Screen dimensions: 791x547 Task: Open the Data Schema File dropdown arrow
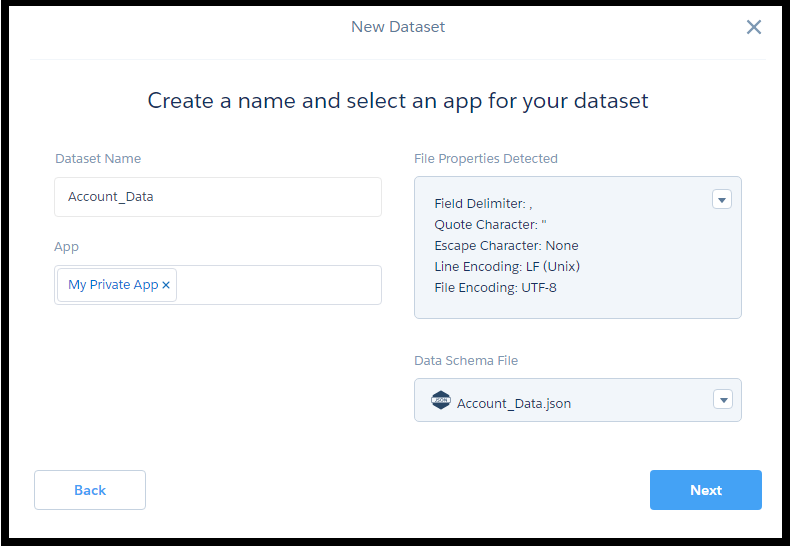coord(722,400)
